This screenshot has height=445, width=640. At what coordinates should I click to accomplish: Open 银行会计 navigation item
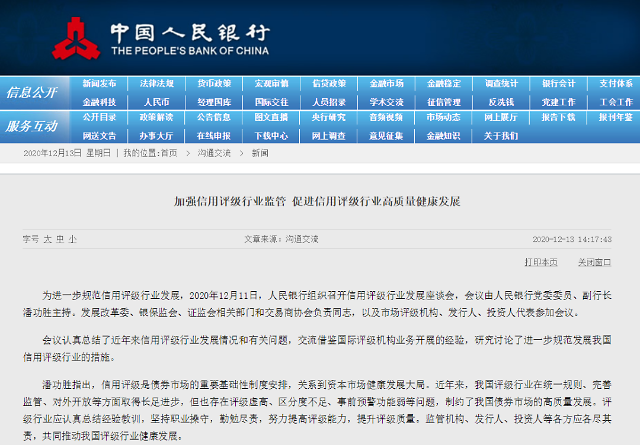point(558,84)
